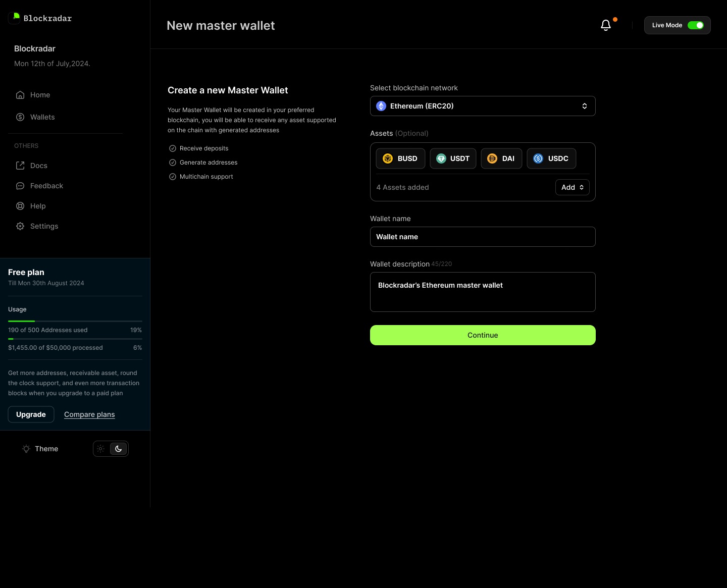Click the Blockradar logo icon
The height and width of the screenshot is (588, 727).
click(14, 18)
